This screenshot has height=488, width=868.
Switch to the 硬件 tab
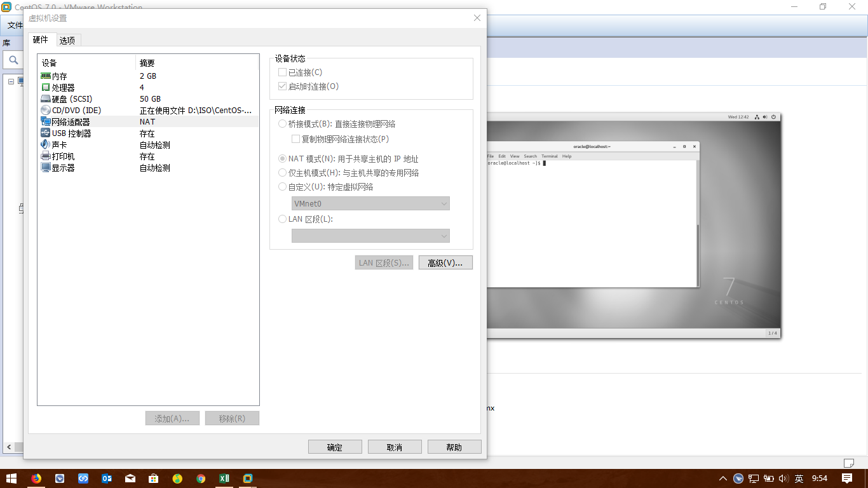click(41, 39)
